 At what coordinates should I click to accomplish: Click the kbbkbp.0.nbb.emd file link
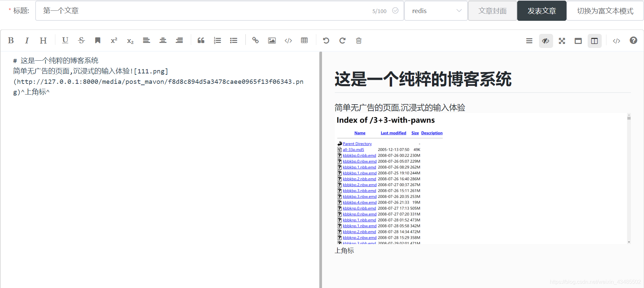(x=359, y=156)
